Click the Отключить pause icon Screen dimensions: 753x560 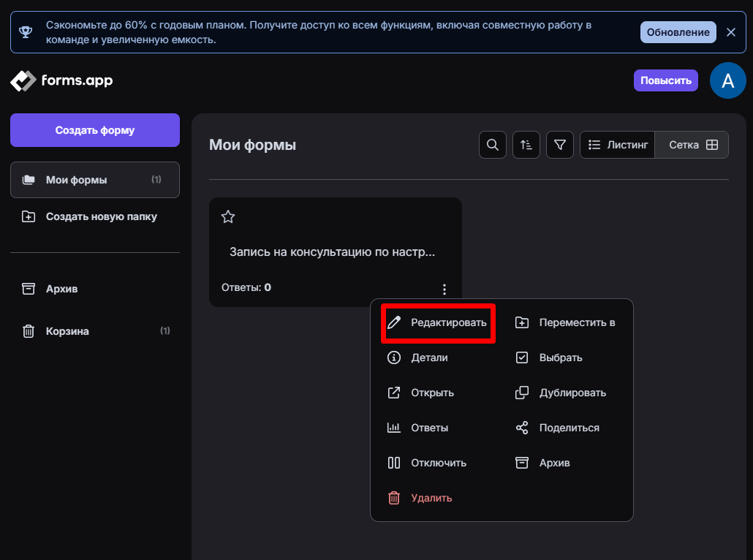coord(394,463)
